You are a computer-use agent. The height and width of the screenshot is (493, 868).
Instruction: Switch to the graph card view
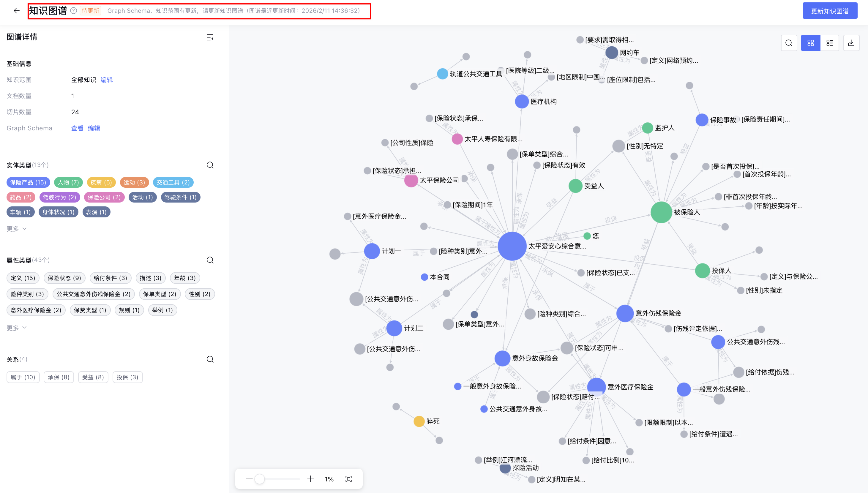(810, 43)
